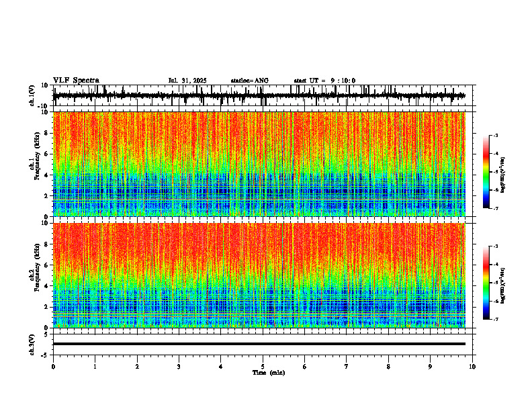The width and height of the screenshot is (532, 411).
Task: Click the "2" kHz tick on ch.2 spectrogram axis
Action: point(47,307)
